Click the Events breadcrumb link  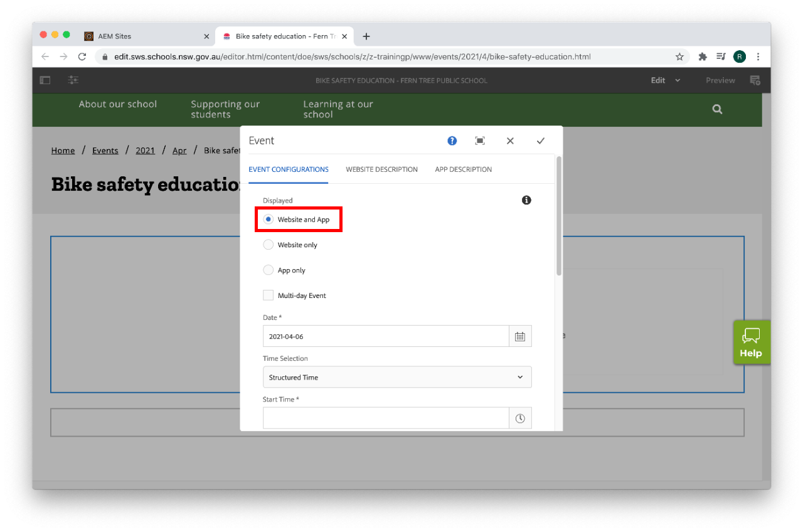pos(105,151)
